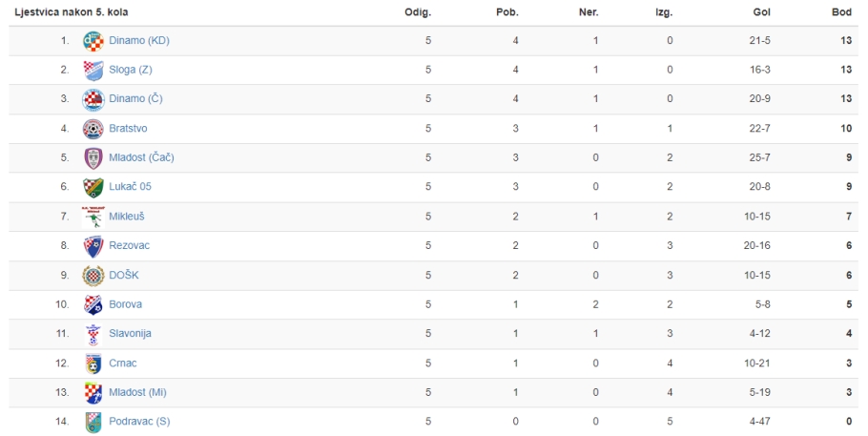Click the Bratstvo club crest icon

[93, 129]
